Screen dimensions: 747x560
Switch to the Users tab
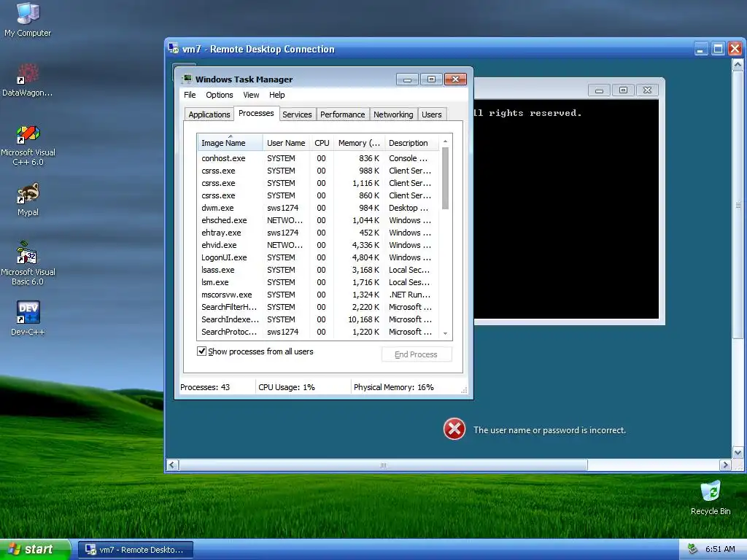point(432,114)
